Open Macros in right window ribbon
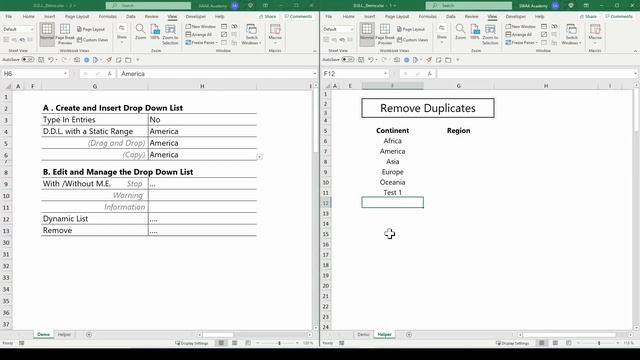 [595, 34]
